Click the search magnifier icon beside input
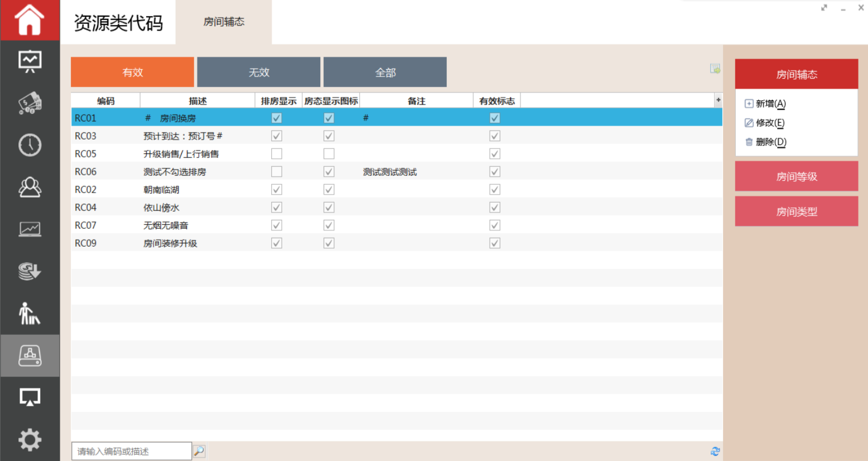 [199, 451]
